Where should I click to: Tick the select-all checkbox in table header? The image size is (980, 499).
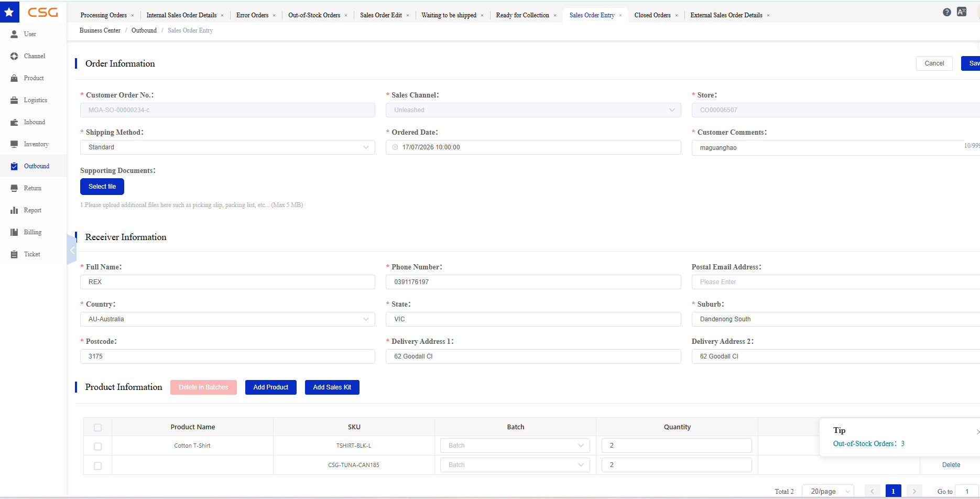(x=97, y=428)
